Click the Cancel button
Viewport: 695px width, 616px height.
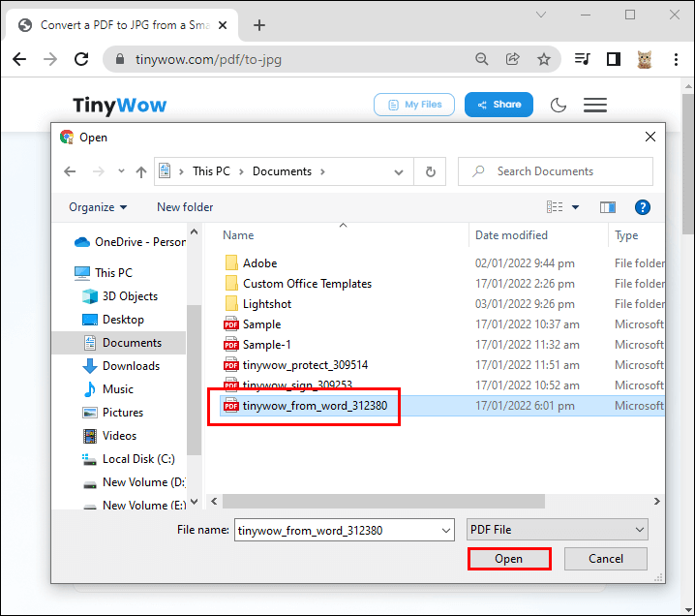pyautogui.click(x=606, y=559)
